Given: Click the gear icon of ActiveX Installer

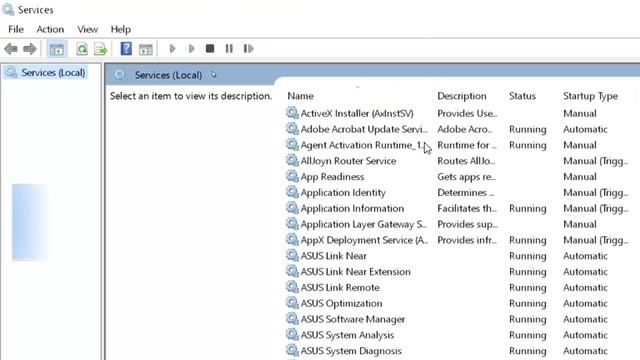Looking at the screenshot, I should [292, 113].
